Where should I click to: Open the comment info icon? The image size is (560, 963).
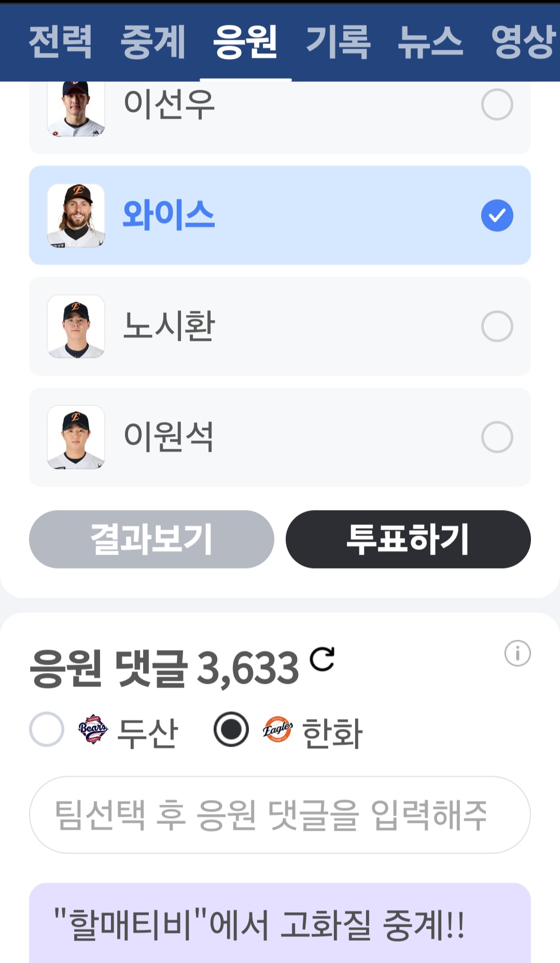[517, 653]
